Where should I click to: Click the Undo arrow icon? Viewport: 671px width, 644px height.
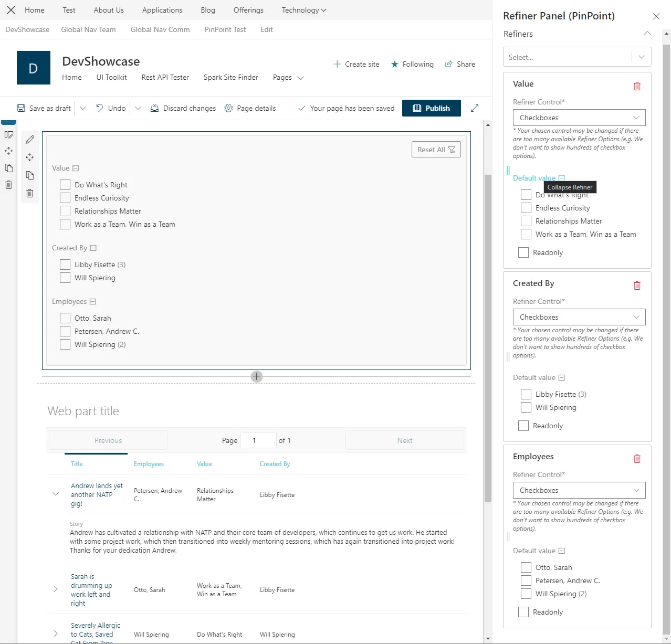(x=99, y=108)
